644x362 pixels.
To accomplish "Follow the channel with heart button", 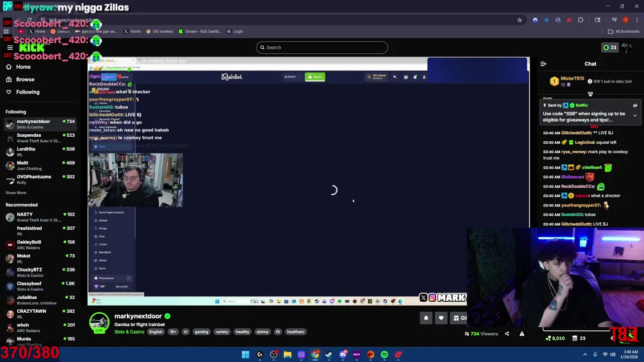I will click(x=441, y=318).
